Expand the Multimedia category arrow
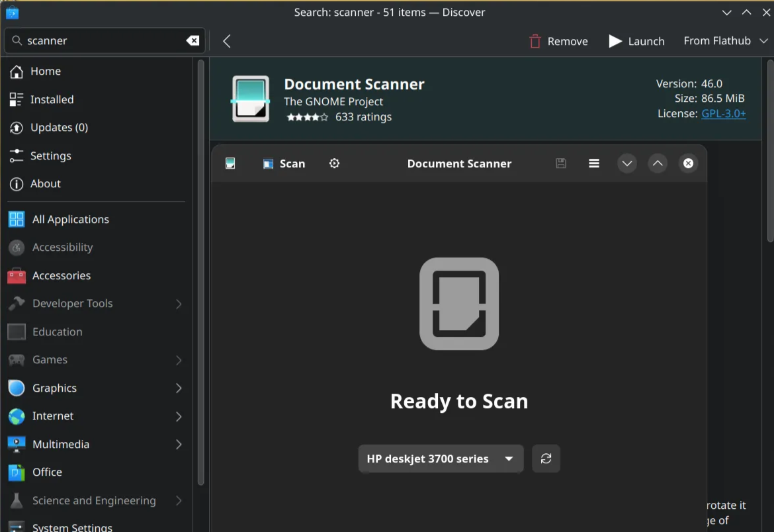The image size is (774, 532). [x=179, y=444]
